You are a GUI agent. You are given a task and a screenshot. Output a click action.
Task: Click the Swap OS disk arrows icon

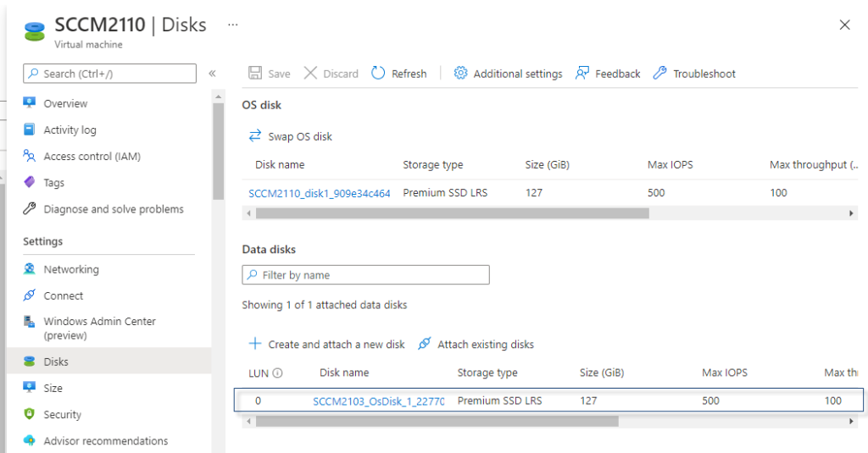254,135
